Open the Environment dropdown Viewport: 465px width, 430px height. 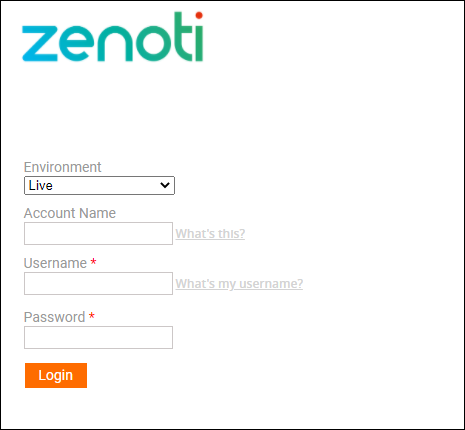pos(99,186)
